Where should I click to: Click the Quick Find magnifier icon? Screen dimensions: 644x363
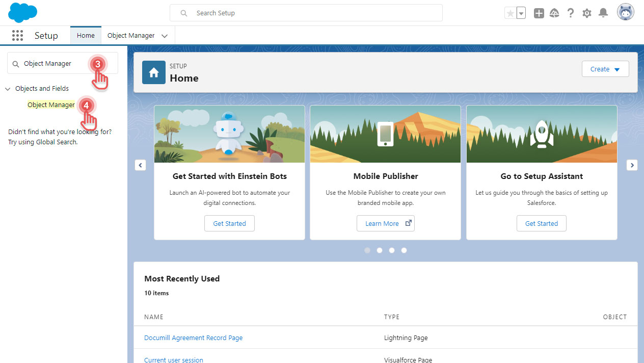click(x=16, y=63)
